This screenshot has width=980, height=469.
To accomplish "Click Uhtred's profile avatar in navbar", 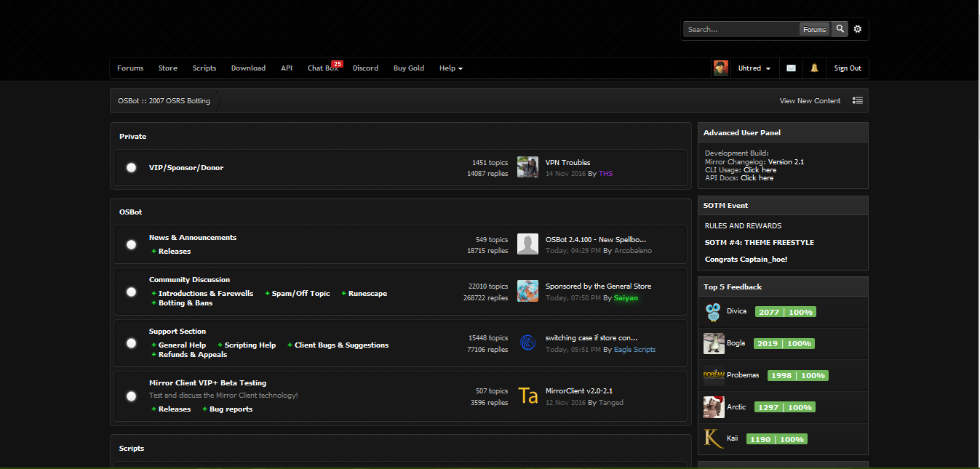I will [721, 68].
